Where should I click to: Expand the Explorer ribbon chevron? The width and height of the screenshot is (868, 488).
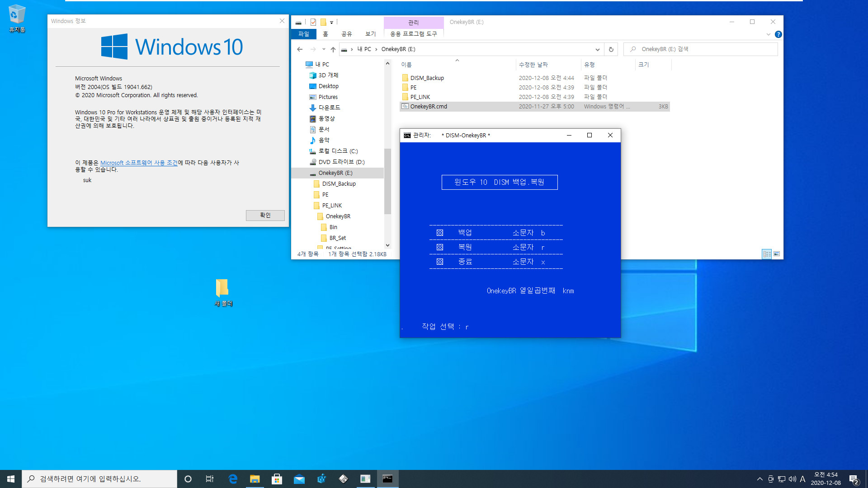coord(768,34)
